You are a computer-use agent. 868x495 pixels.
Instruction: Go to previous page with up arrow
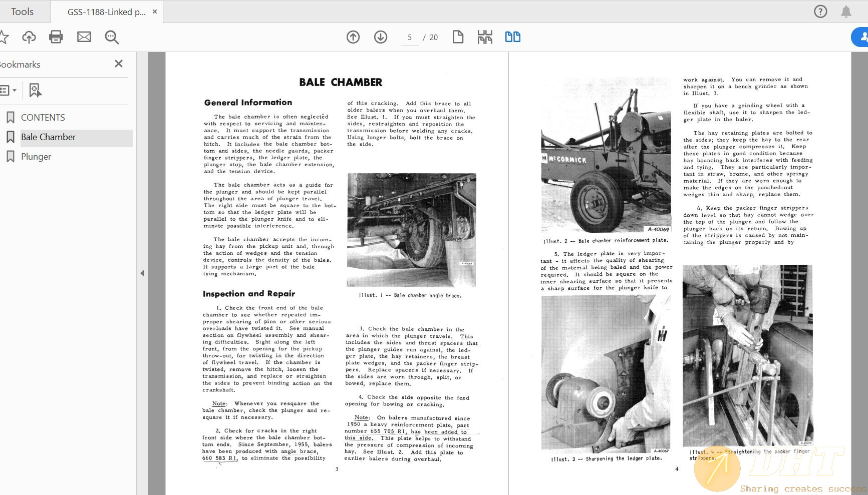(x=353, y=37)
